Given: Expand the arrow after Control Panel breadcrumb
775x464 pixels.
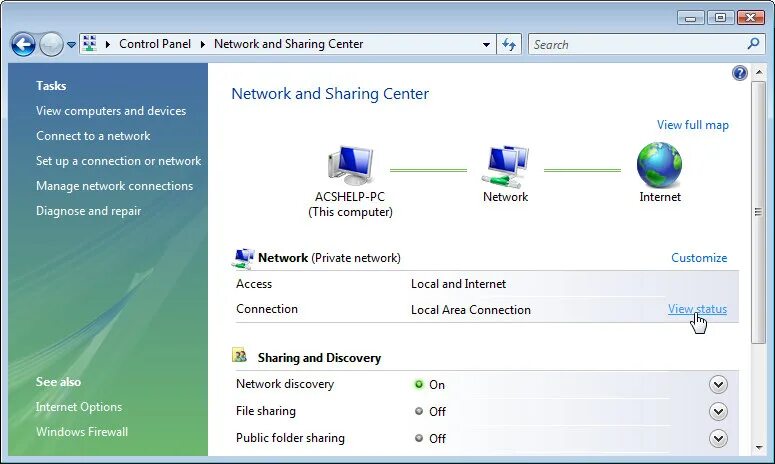Looking at the screenshot, I should pos(202,44).
